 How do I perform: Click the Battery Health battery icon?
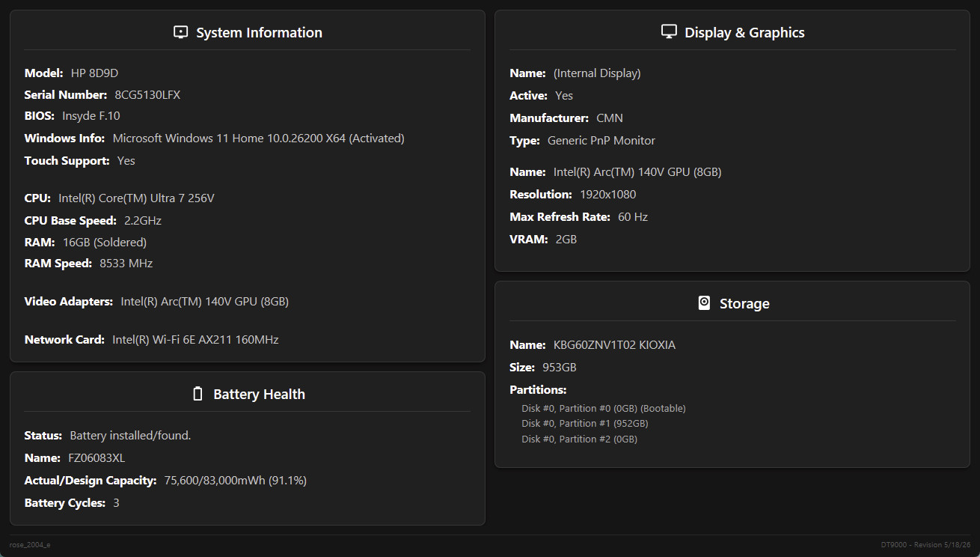pos(197,394)
